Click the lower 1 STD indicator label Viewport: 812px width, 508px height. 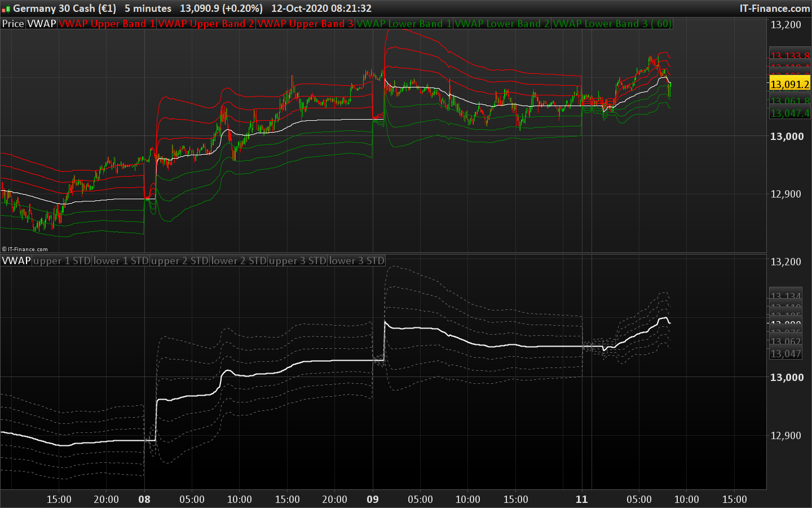point(121,261)
